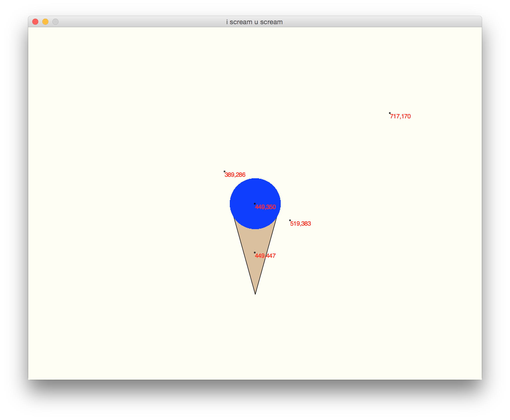
Task: Click the coordinate label 519,383
Action: pyautogui.click(x=300, y=224)
